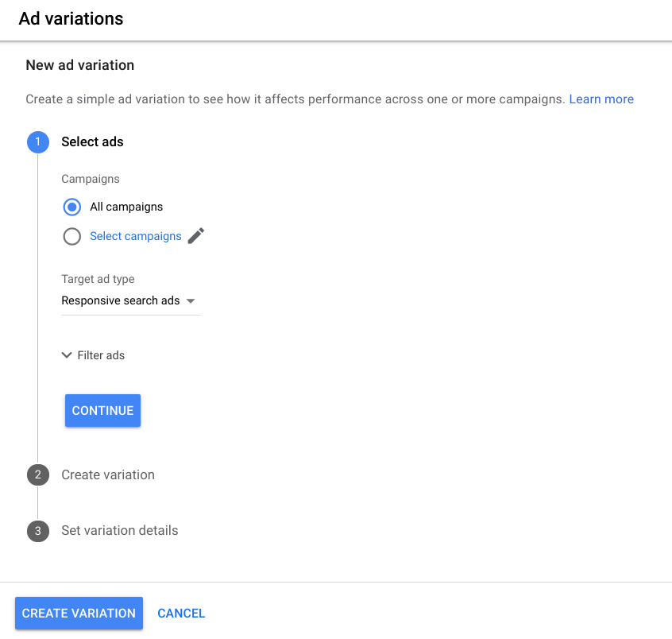The height and width of the screenshot is (639, 672).
Task: Open the Create variation step
Action: pyautogui.click(x=108, y=475)
